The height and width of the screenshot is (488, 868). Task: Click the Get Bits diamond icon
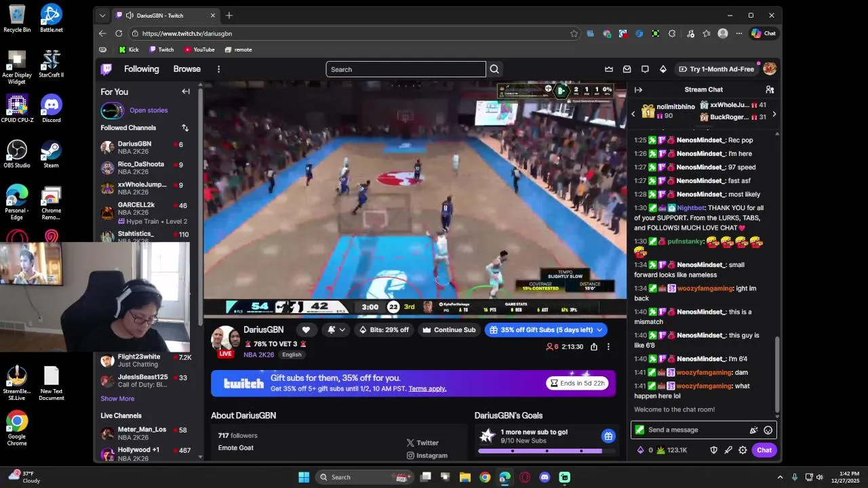pos(663,69)
